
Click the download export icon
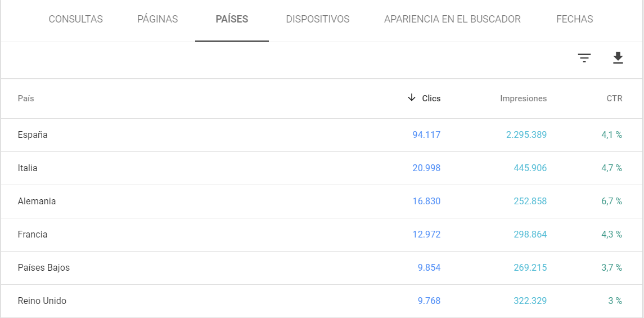pos(618,58)
